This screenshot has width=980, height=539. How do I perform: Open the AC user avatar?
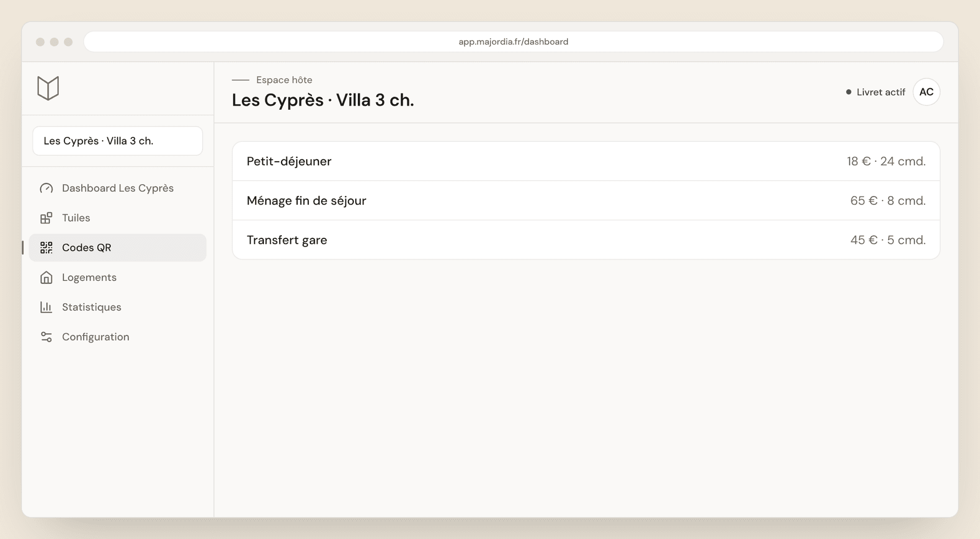pyautogui.click(x=926, y=92)
